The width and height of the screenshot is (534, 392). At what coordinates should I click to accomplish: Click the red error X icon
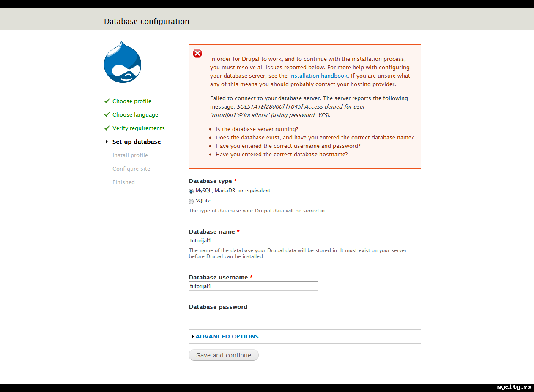point(197,53)
